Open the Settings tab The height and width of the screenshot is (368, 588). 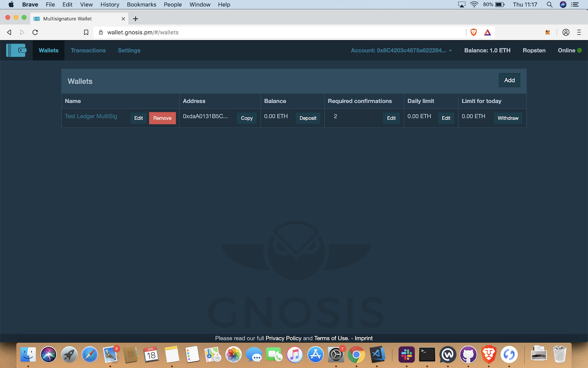pos(129,50)
